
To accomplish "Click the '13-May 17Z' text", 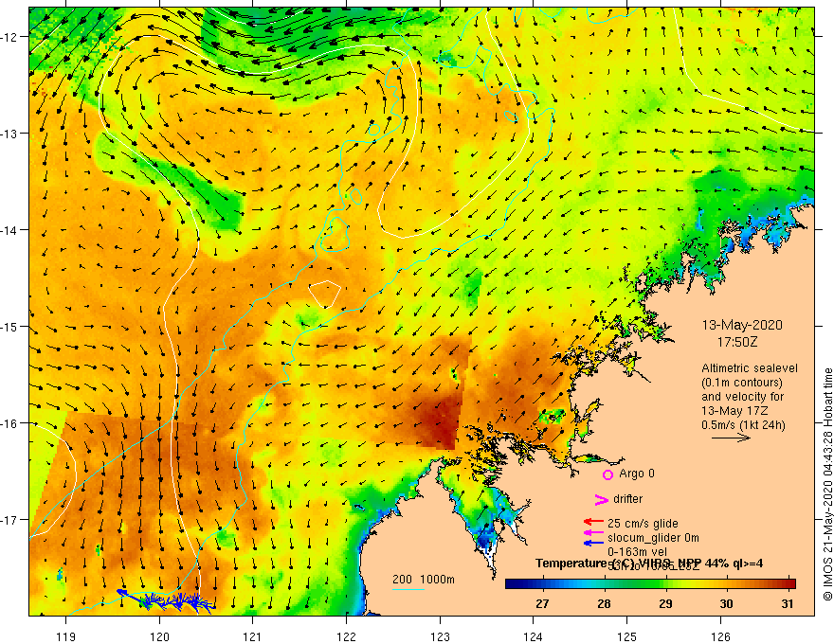I will click(734, 411).
